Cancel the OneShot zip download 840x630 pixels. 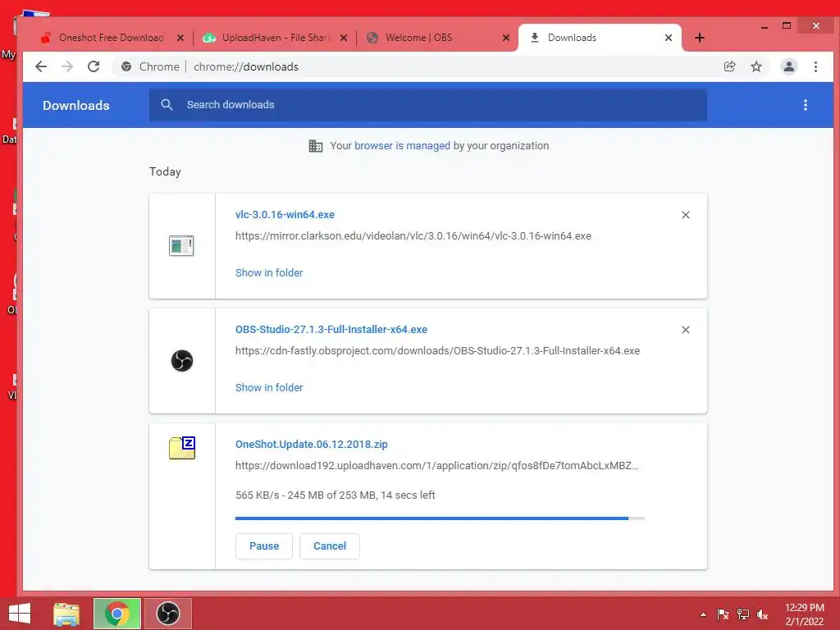coord(330,546)
